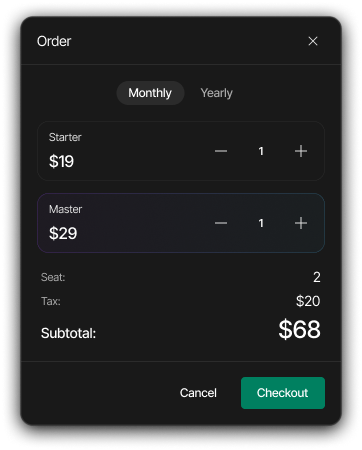Click the Order dialog title
Screen dimensions: 362x450
pos(54,41)
